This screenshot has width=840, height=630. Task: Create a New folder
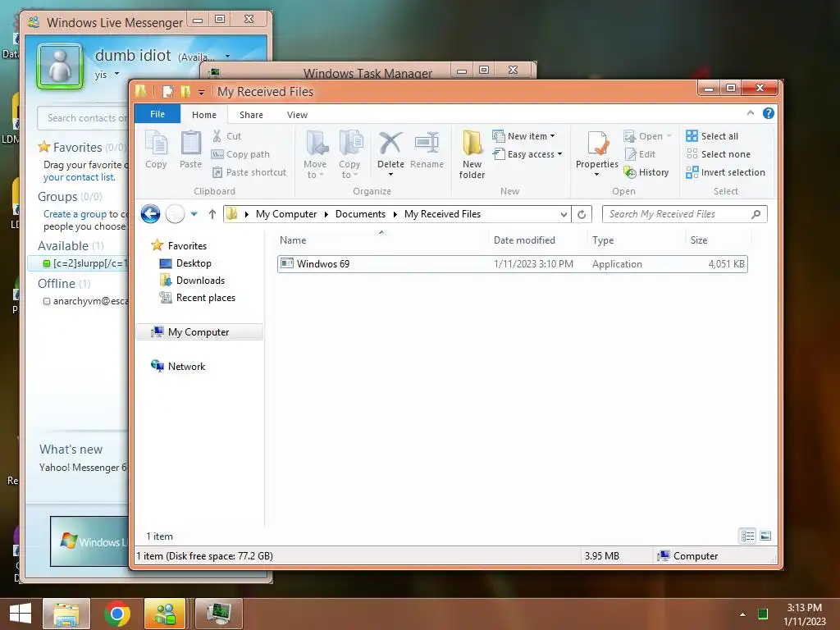click(472, 153)
